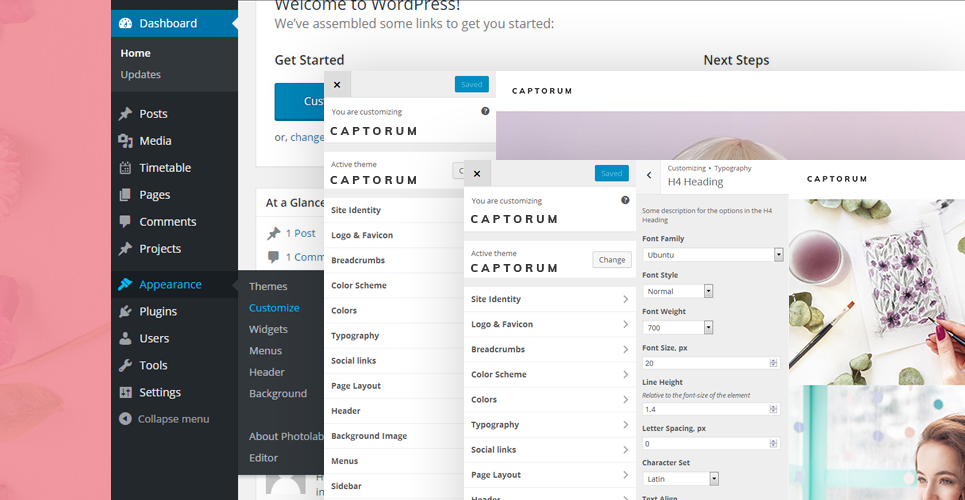Open Widgets in the Appearance submenu
965x500 pixels.
coord(268,329)
